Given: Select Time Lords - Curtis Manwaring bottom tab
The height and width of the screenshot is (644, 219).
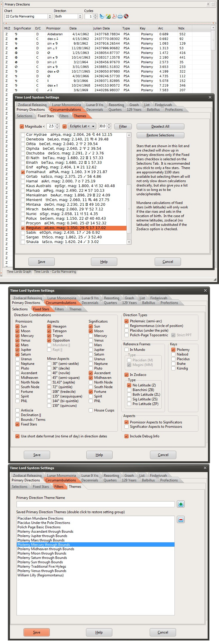Looking at the screenshot, I should [55, 272].
